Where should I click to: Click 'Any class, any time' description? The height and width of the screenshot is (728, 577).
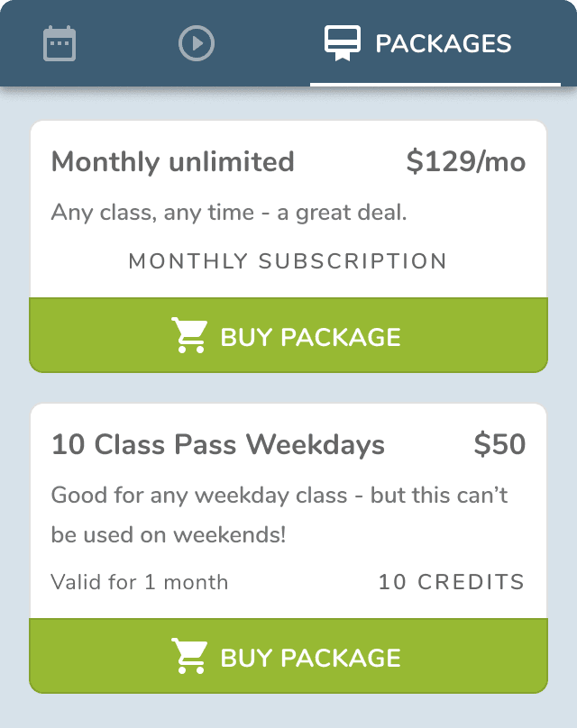click(x=229, y=214)
